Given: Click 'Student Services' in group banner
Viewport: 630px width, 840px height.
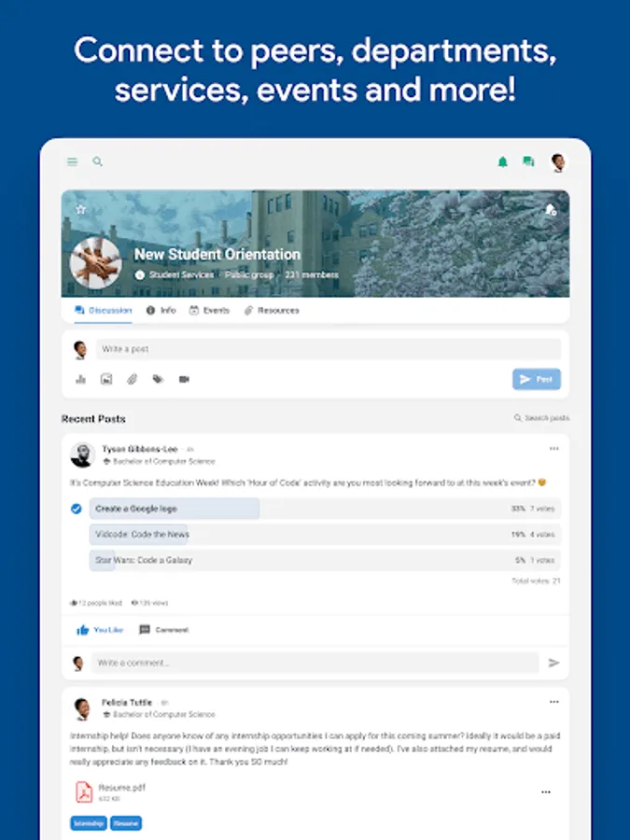Looking at the screenshot, I should coord(181,274).
